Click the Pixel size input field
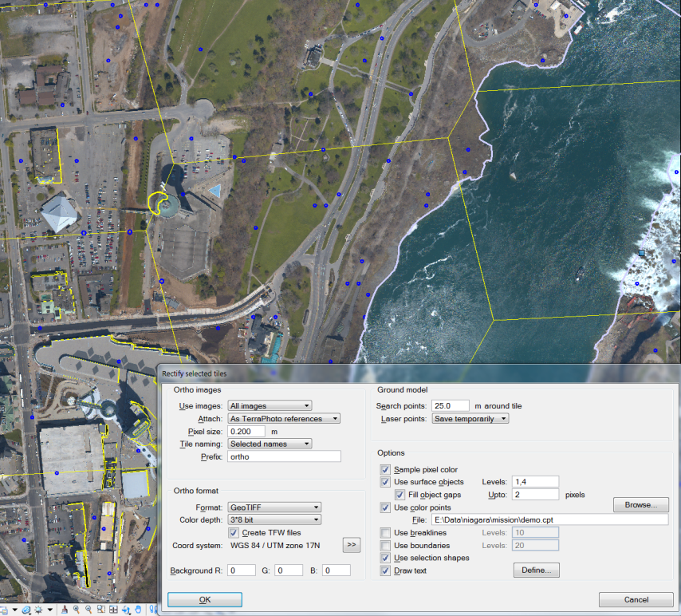Image resolution: width=681 pixels, height=616 pixels. click(x=246, y=431)
